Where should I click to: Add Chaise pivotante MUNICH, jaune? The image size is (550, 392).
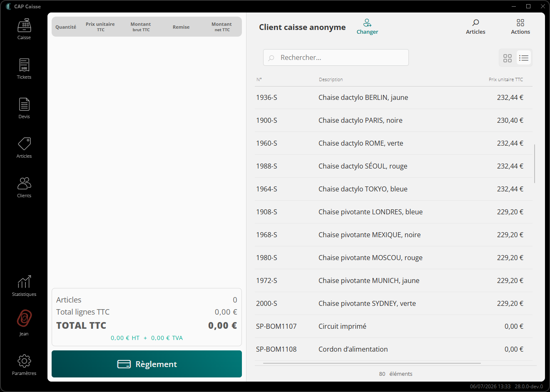393,280
